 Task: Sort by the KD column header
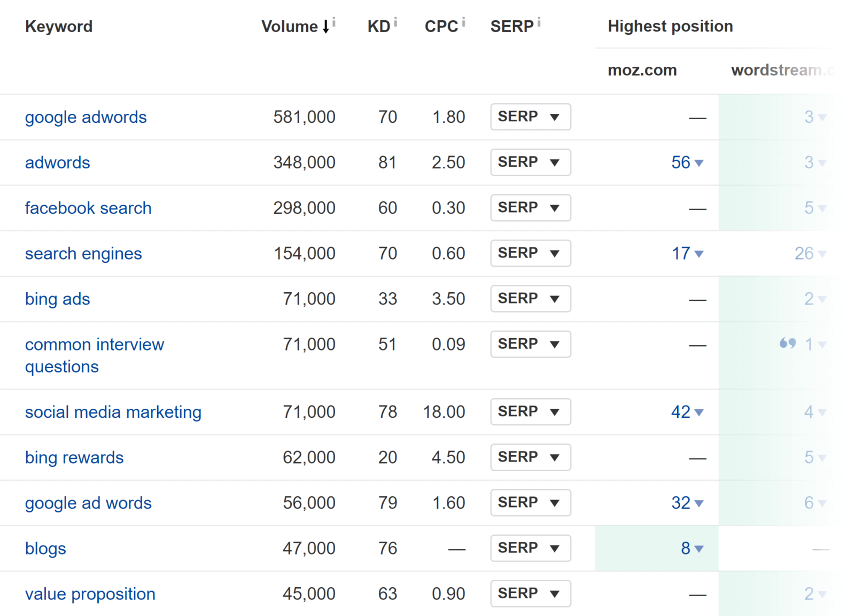[379, 27]
